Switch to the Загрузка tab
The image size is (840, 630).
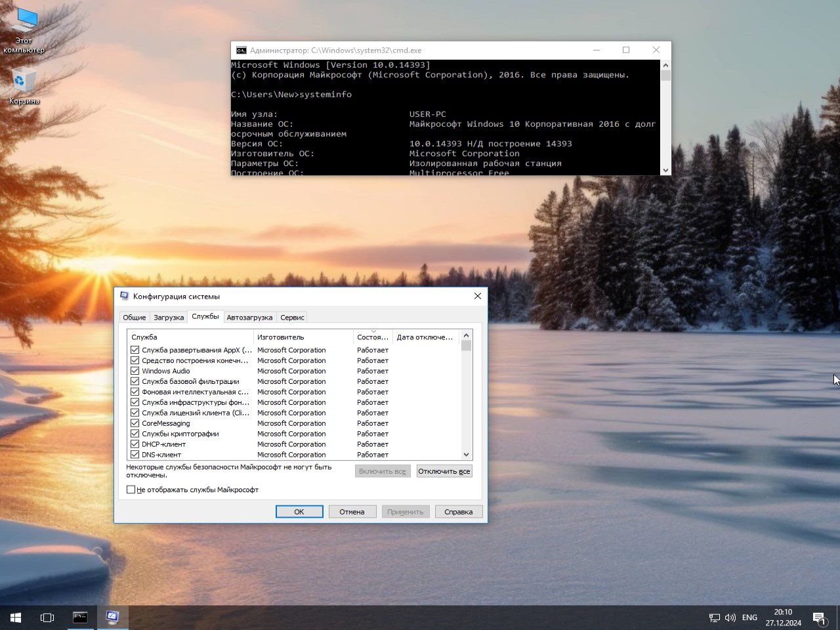coord(169,317)
